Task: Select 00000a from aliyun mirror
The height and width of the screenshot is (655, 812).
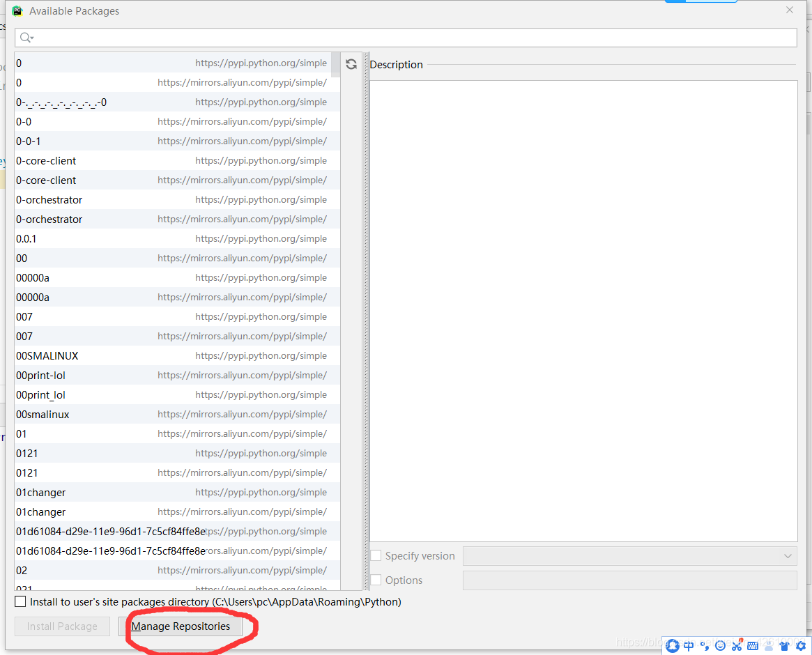Action: pyautogui.click(x=177, y=298)
